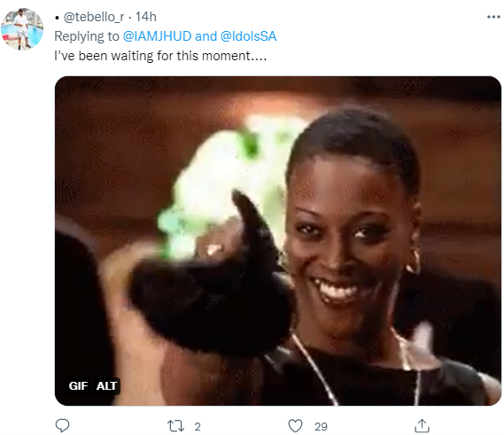Open the @IAMJHUD mention link

pyautogui.click(x=157, y=36)
